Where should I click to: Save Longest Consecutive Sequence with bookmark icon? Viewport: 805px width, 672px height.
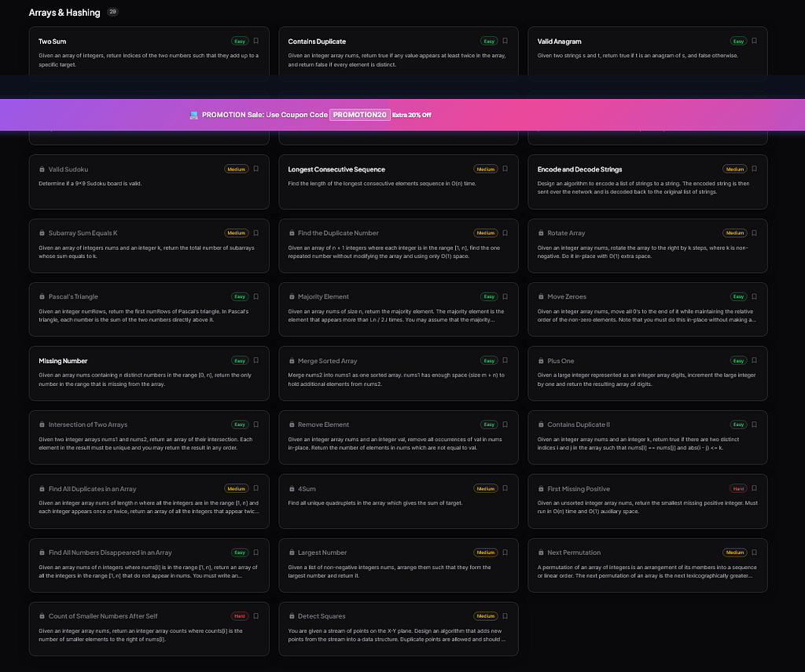(505, 169)
